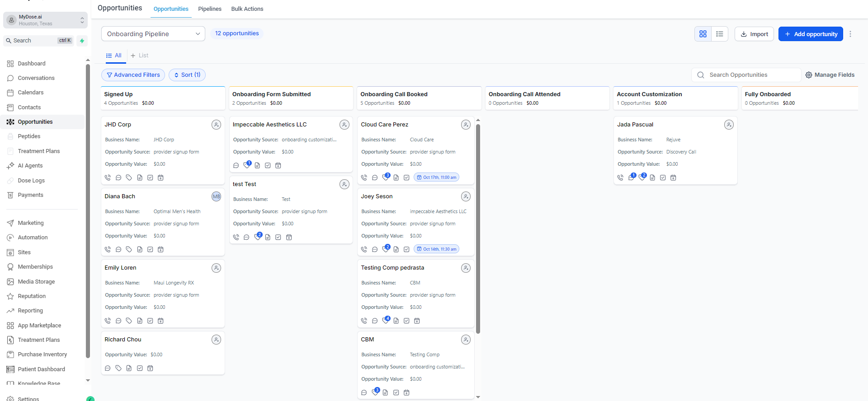Screen dimensions: 868x401
Task: Open the notes icon on Impeccable Aesthetics LLC card
Action: (x=257, y=166)
